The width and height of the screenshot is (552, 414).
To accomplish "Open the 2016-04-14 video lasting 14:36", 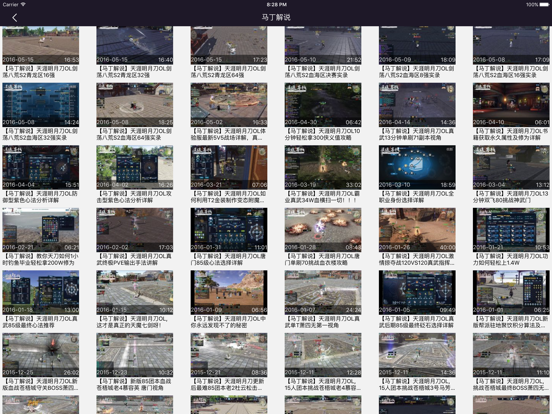I will coord(417,105).
